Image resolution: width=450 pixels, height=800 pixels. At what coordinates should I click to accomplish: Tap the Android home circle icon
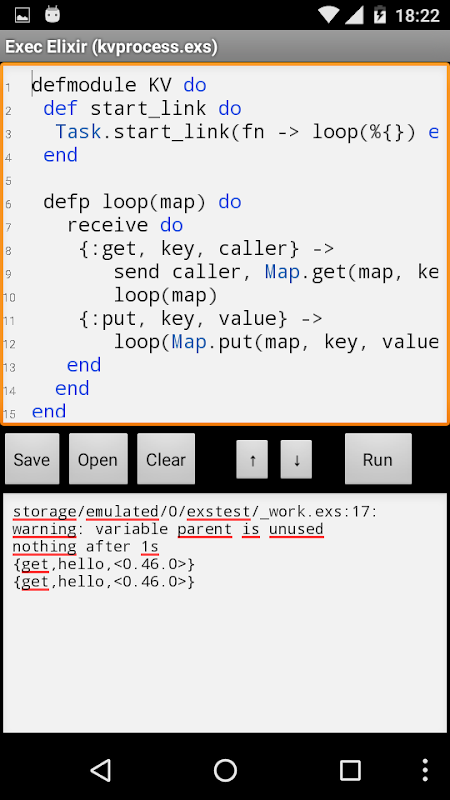(x=225, y=769)
